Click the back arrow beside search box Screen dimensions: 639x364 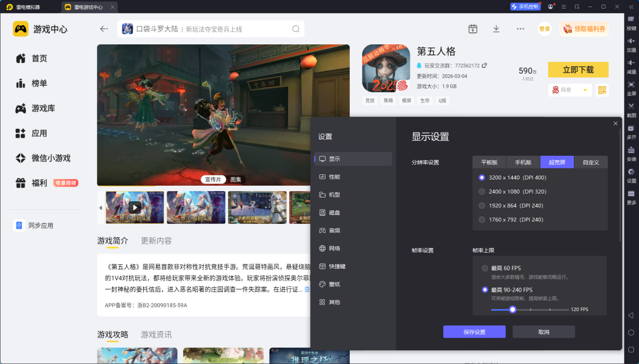(104, 29)
